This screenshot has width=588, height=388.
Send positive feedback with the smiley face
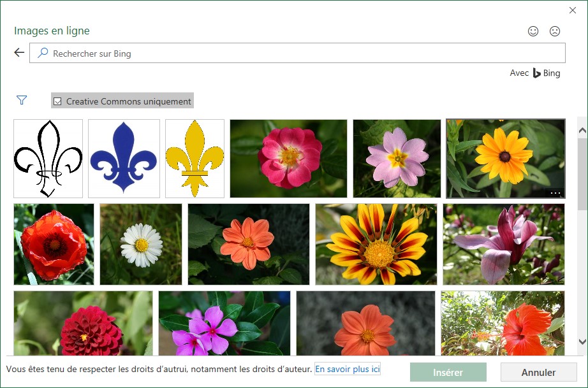coord(533,31)
